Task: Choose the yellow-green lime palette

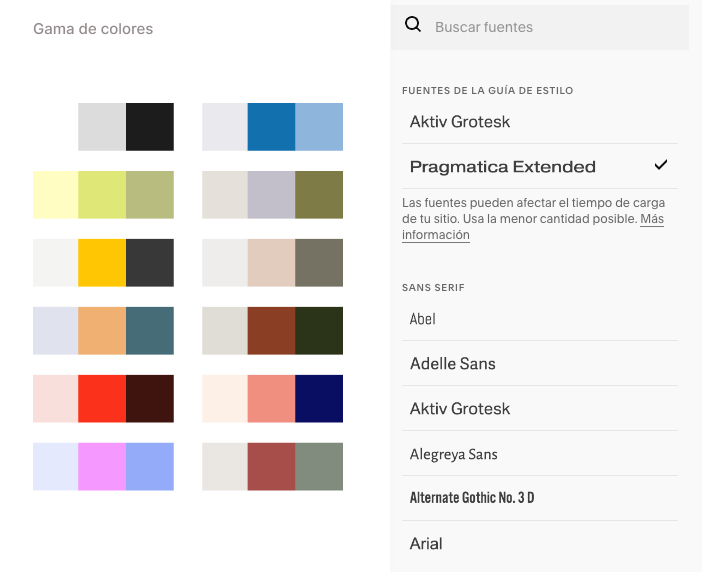Action: coord(103,195)
